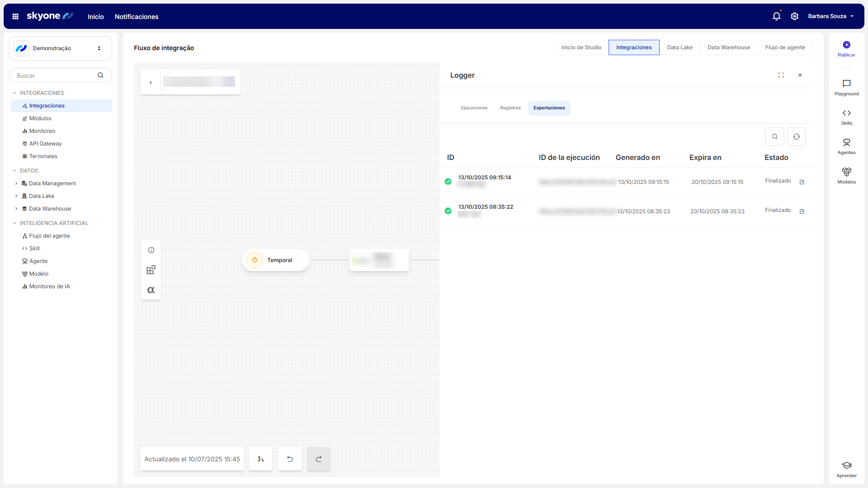Open the Modelos icon in right rail

pos(846,172)
